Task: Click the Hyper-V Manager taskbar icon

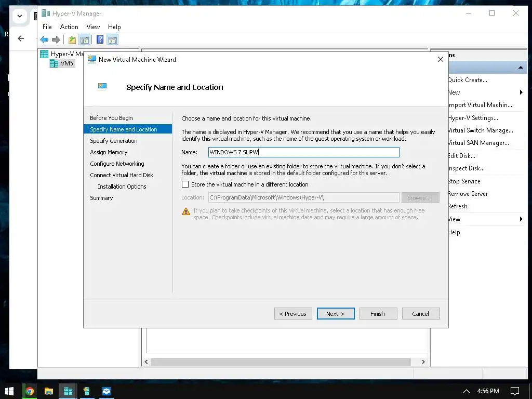Action: (68, 391)
